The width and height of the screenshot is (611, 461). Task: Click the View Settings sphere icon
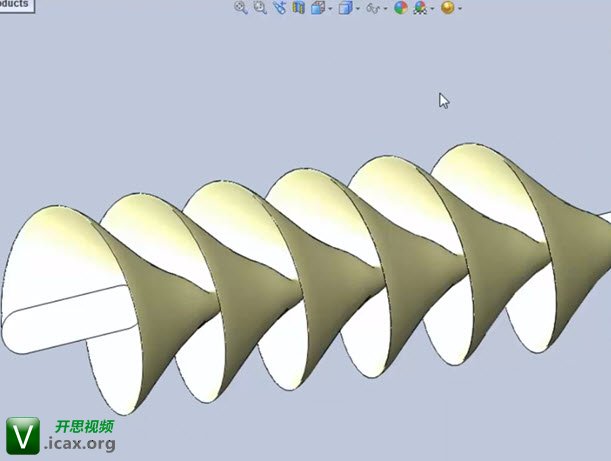[447, 7]
